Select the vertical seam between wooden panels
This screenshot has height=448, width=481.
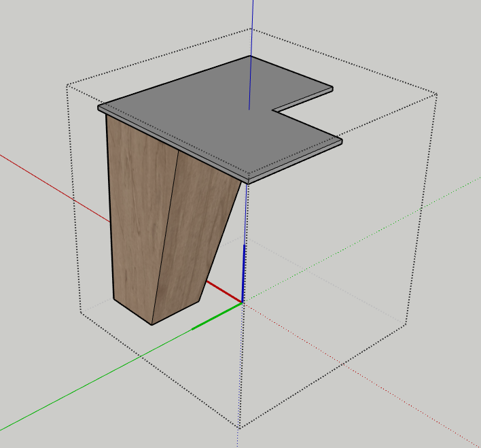point(165,237)
